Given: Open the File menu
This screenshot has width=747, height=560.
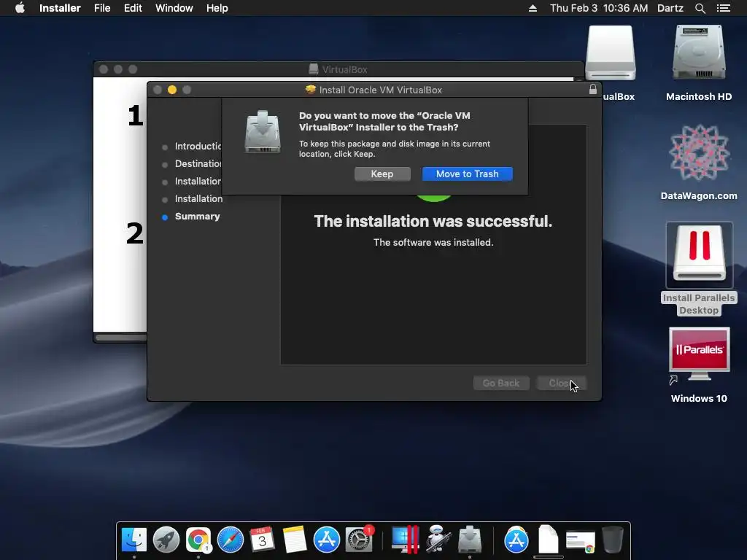Looking at the screenshot, I should tap(102, 8).
